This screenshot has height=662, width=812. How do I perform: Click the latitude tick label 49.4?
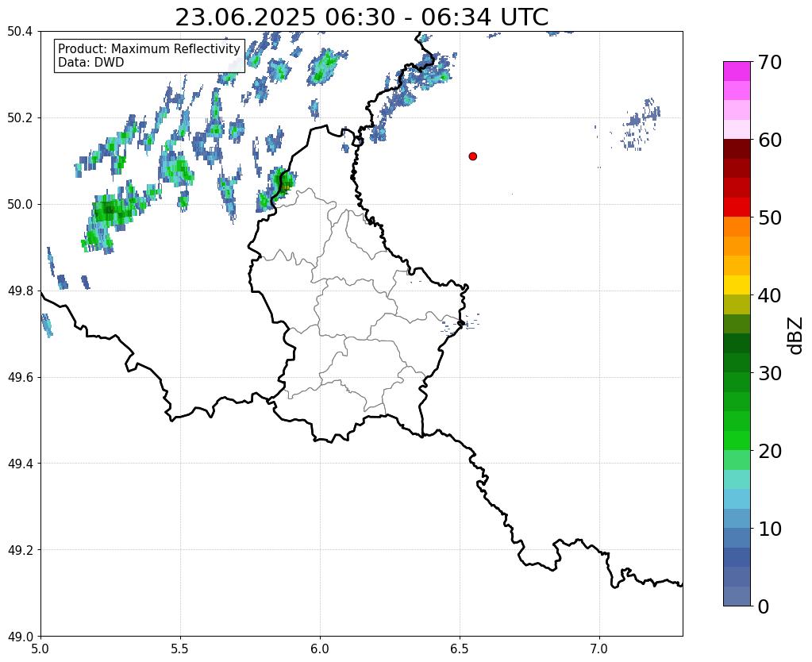(20, 464)
